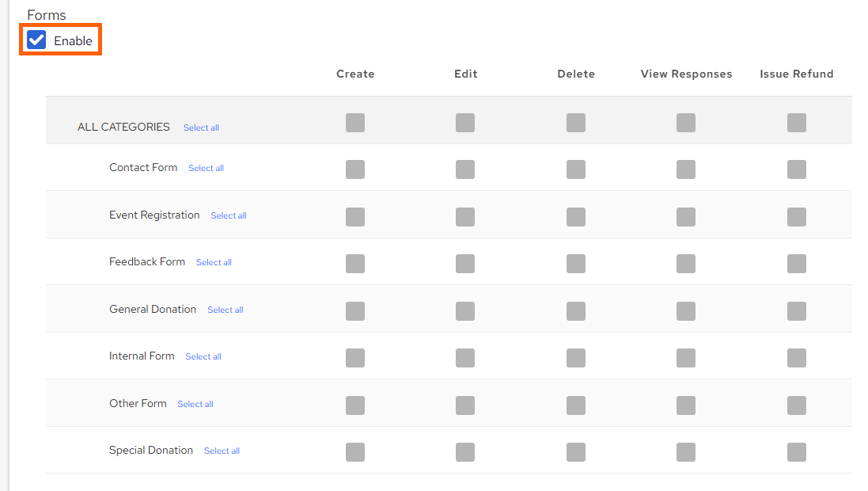Check Edit permission for Event Registration

pyautogui.click(x=465, y=216)
